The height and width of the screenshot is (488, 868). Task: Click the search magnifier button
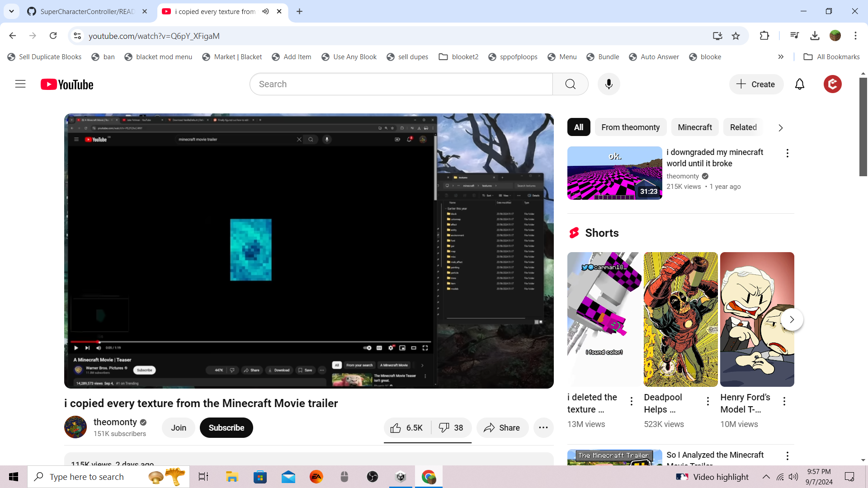pyautogui.click(x=570, y=84)
